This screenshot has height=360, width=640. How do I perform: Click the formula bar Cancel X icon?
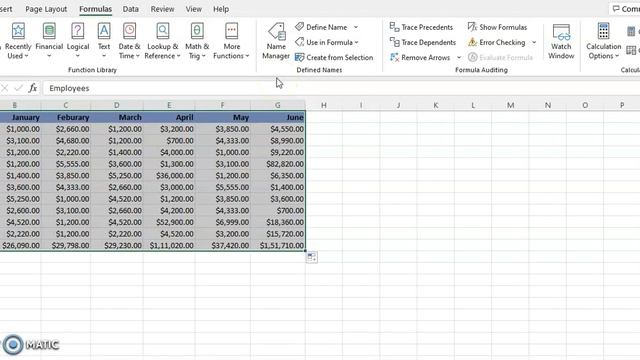4,88
